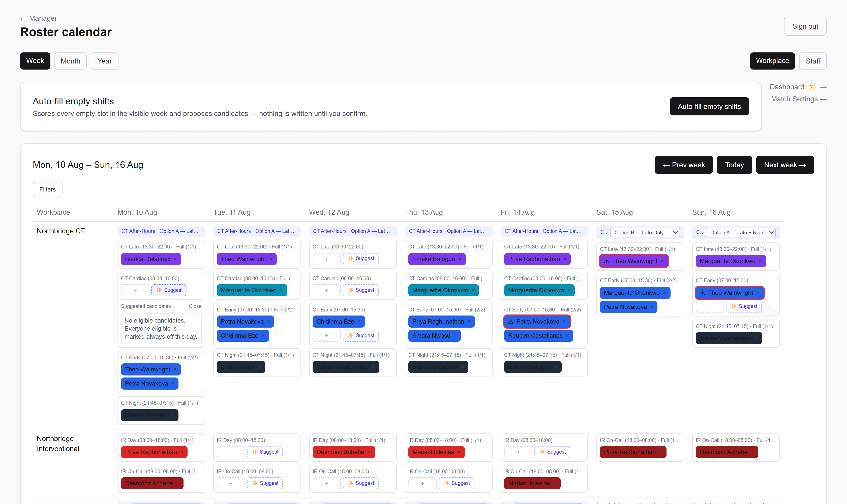Suggest a candidate for Wednesday CT Late
This screenshot has width=847, height=504.
[x=361, y=259]
